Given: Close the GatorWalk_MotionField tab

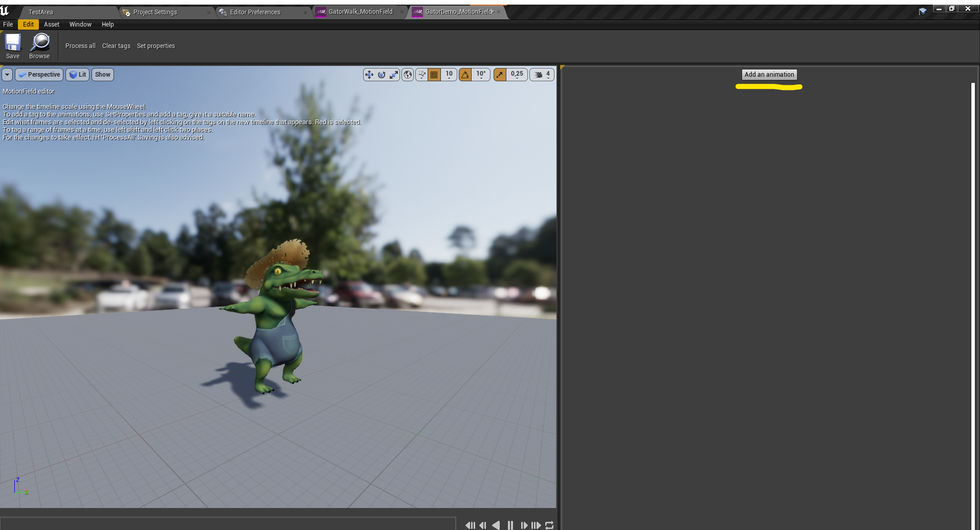Looking at the screenshot, I should 402,12.
